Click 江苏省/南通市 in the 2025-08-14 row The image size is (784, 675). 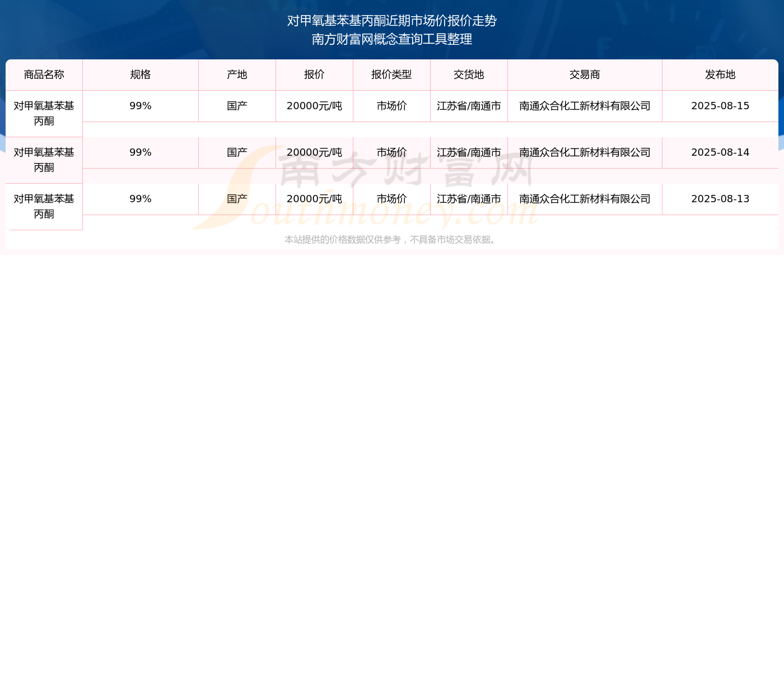coord(469,152)
